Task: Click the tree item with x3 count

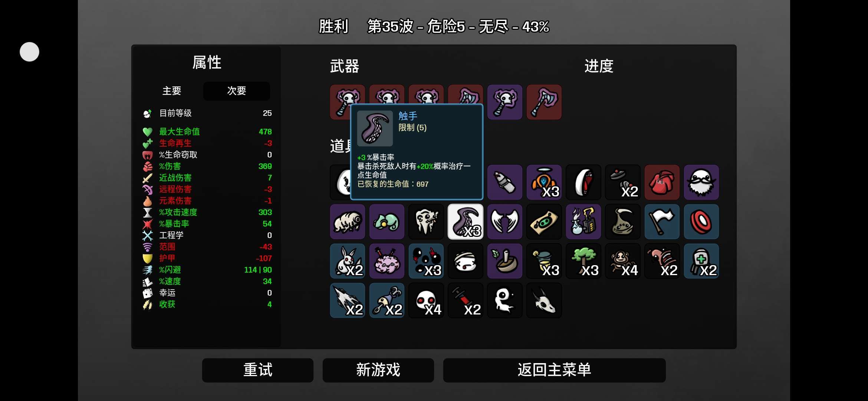Action: tap(583, 261)
